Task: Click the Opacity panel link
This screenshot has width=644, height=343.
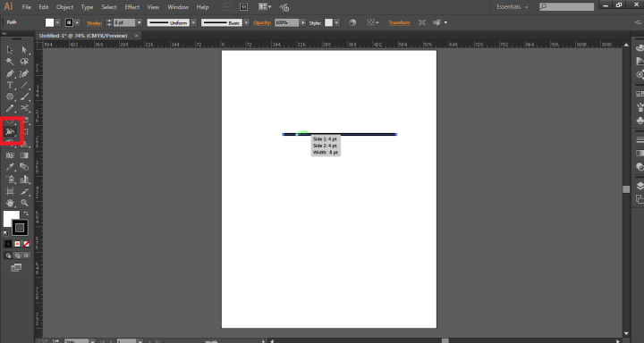Action: tap(262, 23)
